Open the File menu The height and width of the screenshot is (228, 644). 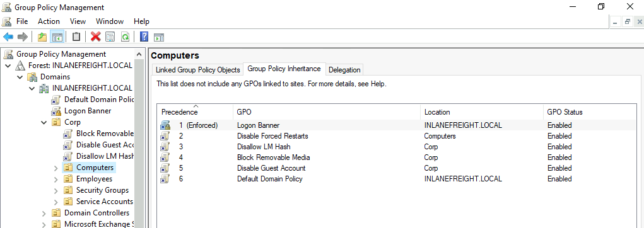pos(22,21)
